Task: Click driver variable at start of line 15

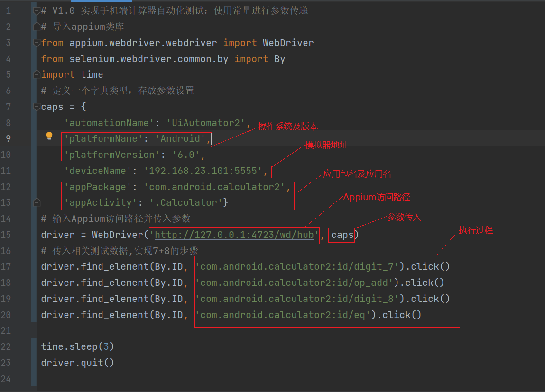Action: [x=58, y=235]
